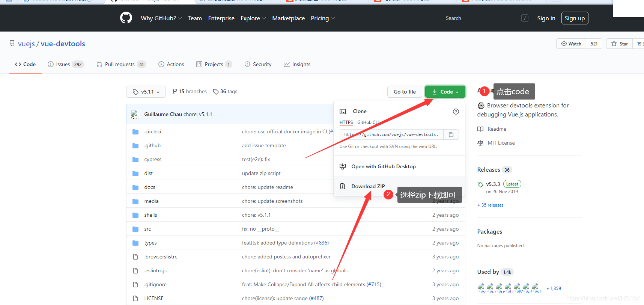Click the Star button
644x305 pixels.
coord(620,44)
